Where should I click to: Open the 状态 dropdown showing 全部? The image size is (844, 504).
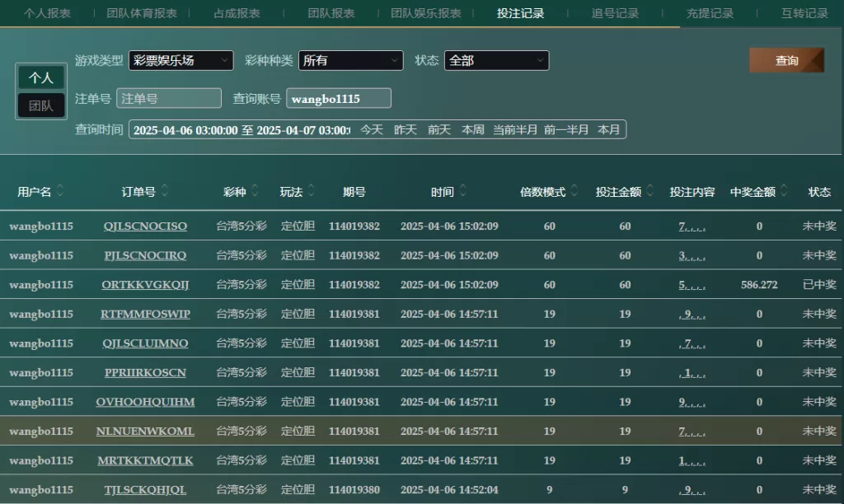(496, 60)
